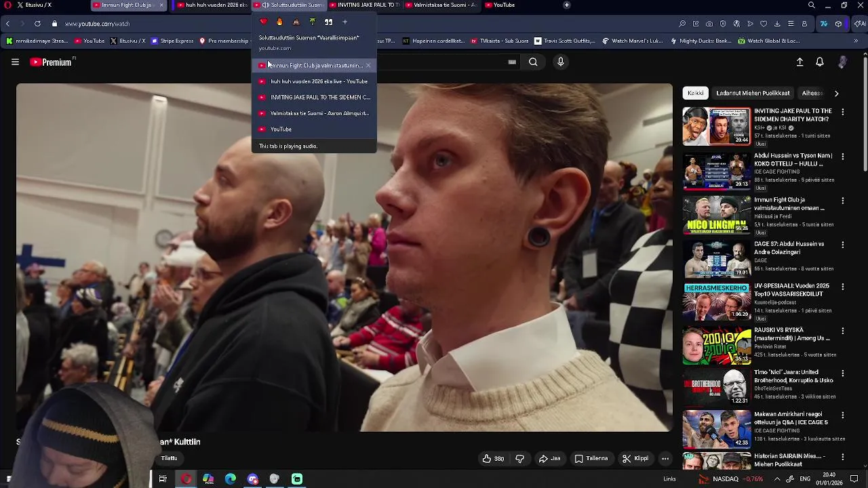Open options for UV-SPESIAALI video
Screen dimensions: 868x488
tap(843, 287)
